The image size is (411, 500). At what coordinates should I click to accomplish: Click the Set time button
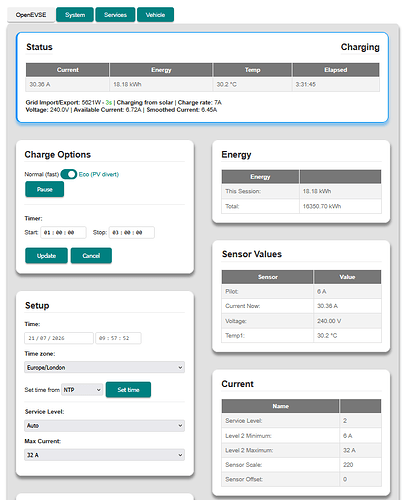[128, 390]
